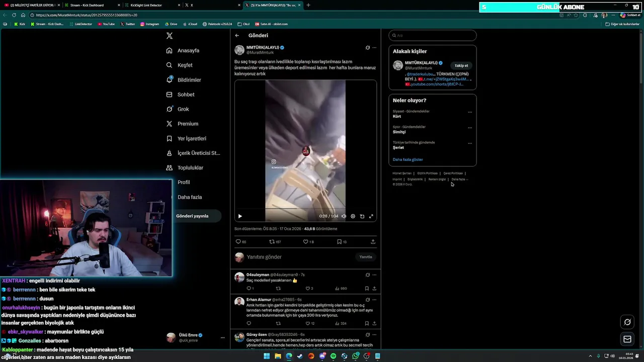This screenshot has height=362, width=644.
Task: Open the Grok floating button
Action: click(x=627, y=322)
